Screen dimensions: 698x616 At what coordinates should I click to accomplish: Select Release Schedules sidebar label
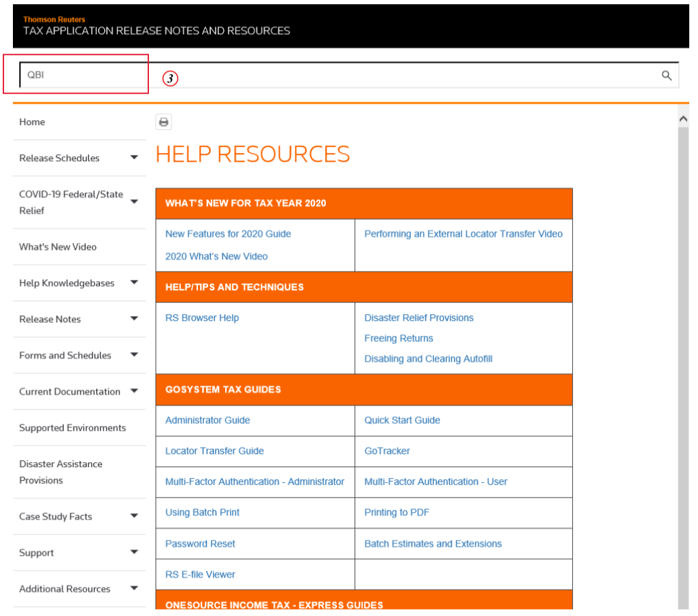[59, 158]
